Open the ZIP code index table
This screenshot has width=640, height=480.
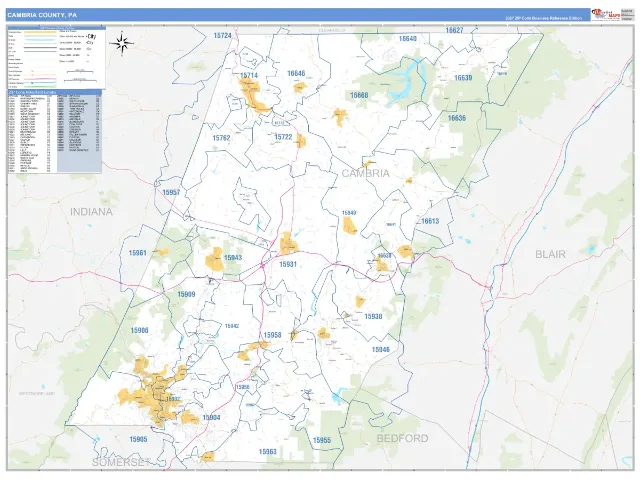point(55,131)
